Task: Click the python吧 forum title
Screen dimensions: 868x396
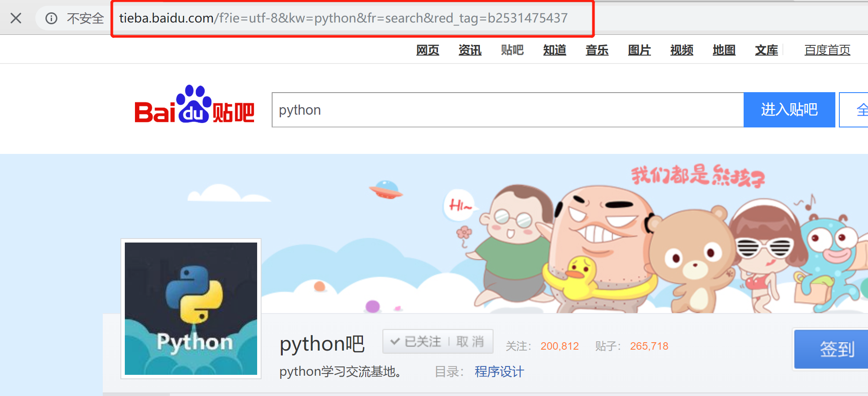Action: tap(322, 344)
